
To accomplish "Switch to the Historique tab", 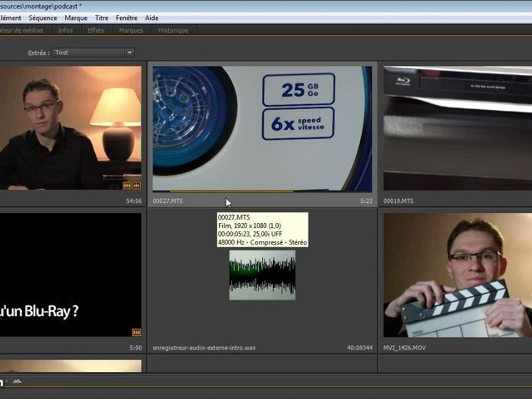I will pos(173,30).
